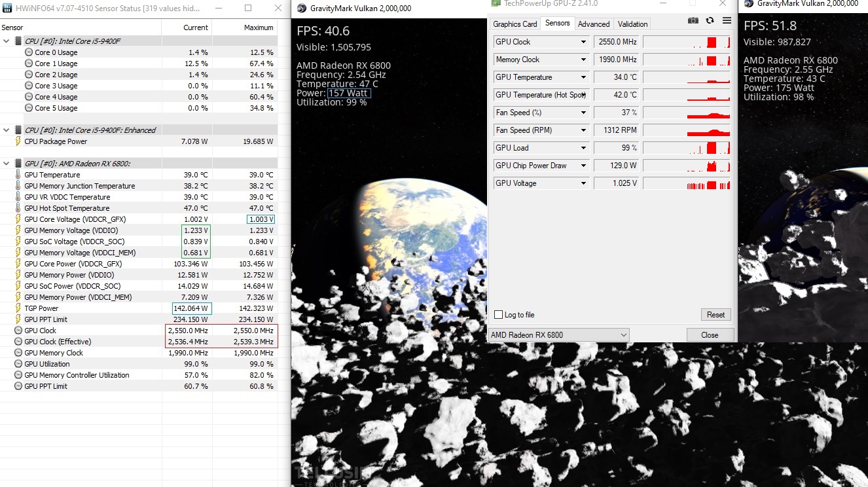868x487 pixels.
Task: Click the Maximum column header
Action: (245, 27)
